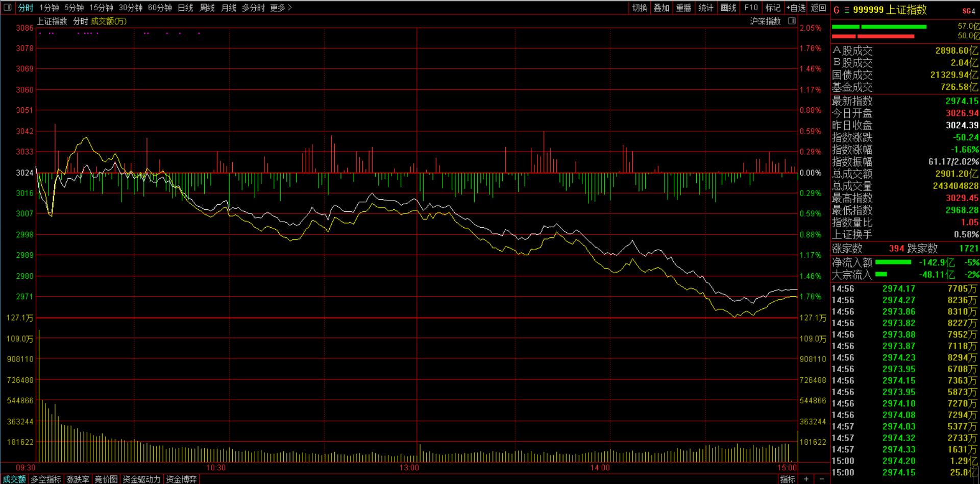Click the 指数涨幅 value -1.66%
The height and width of the screenshot is (484, 980).
tap(965, 150)
